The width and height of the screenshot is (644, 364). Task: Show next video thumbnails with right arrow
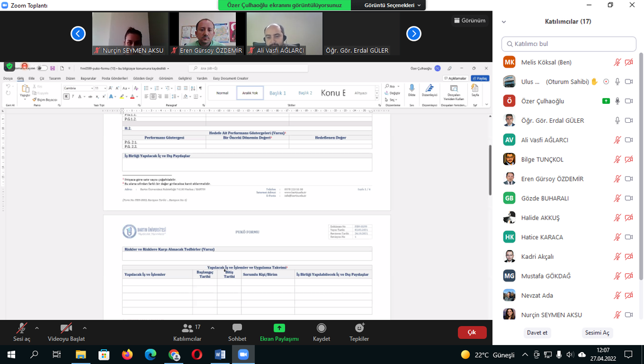pyautogui.click(x=413, y=33)
